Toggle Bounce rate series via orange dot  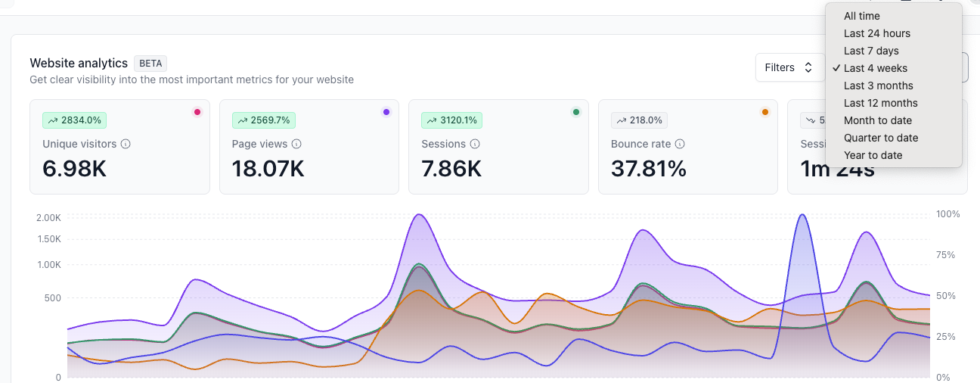click(765, 112)
